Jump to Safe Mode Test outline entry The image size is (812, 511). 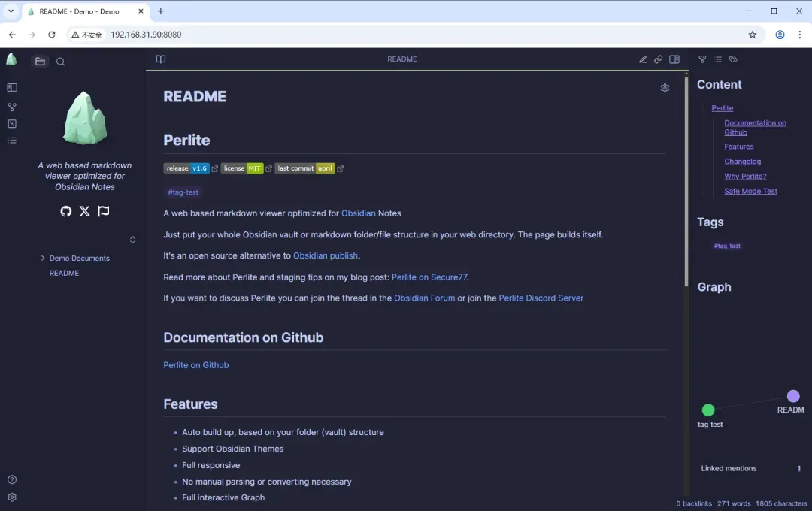(751, 191)
